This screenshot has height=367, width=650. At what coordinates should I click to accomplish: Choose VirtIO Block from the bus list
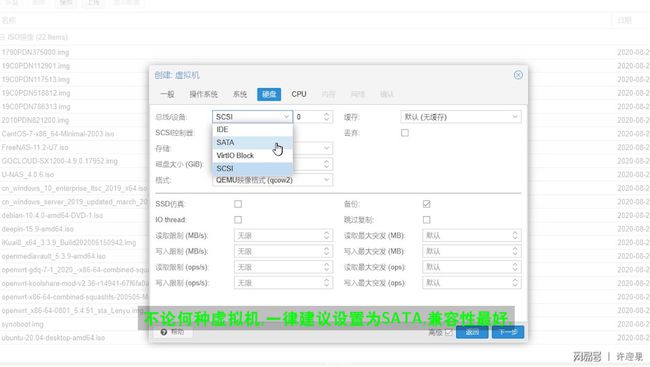[x=252, y=156]
